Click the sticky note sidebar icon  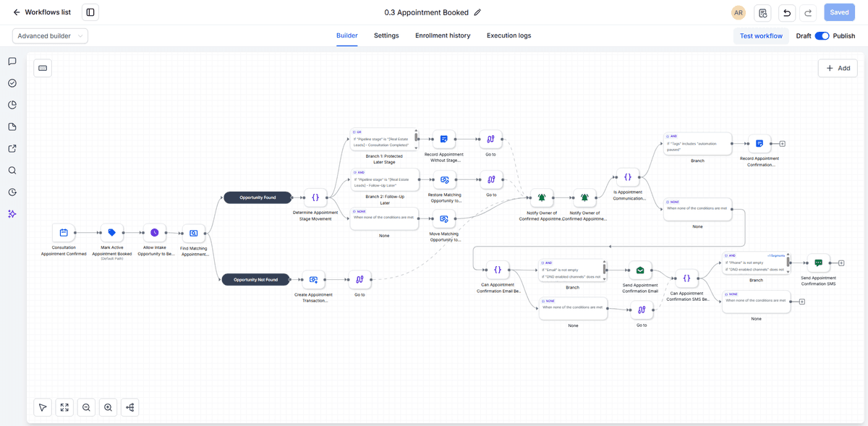(12, 127)
